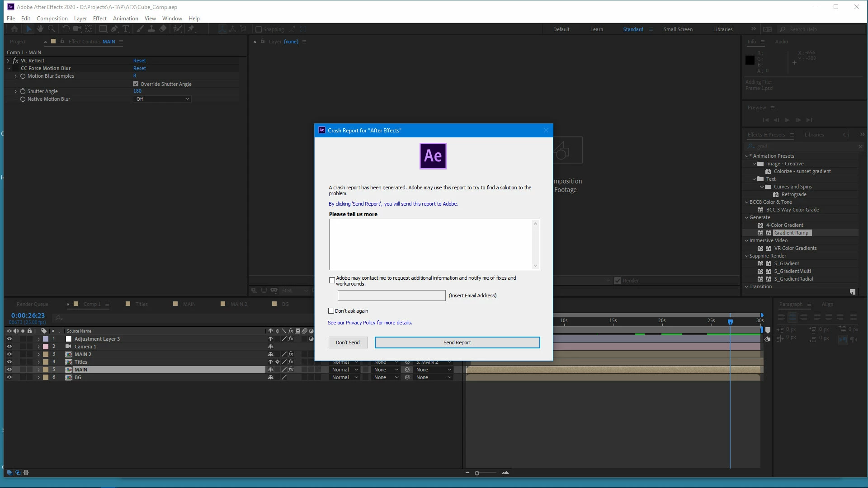Image resolution: width=868 pixels, height=488 pixels.
Task: Switch to the Small Screen workspace
Action: (x=678, y=29)
